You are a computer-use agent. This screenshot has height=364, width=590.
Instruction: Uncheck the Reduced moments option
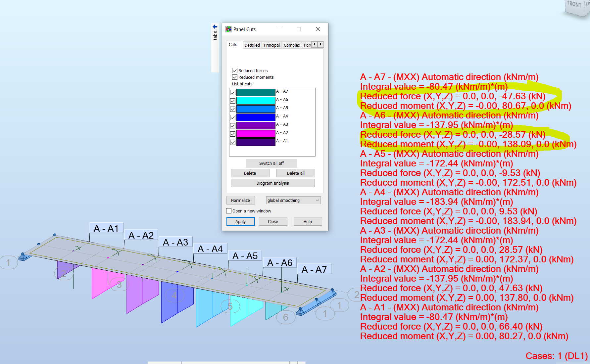[235, 77]
